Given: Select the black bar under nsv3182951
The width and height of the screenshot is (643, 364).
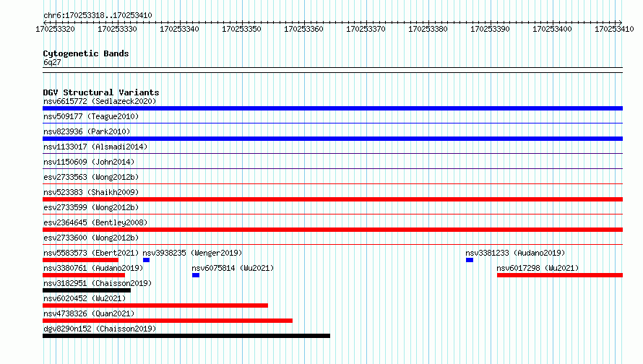Looking at the screenshot, I should coord(87,290).
